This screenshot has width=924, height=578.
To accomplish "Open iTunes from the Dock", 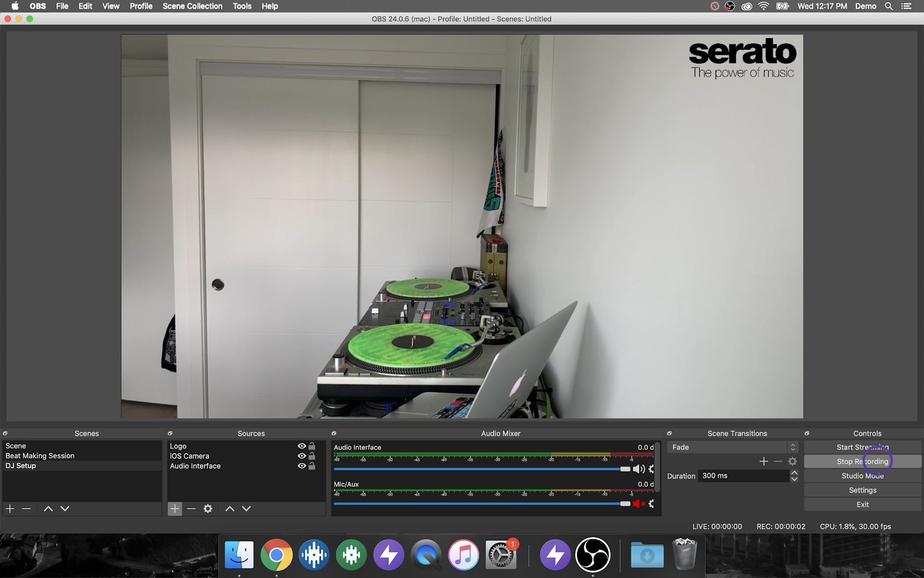I will (464, 555).
